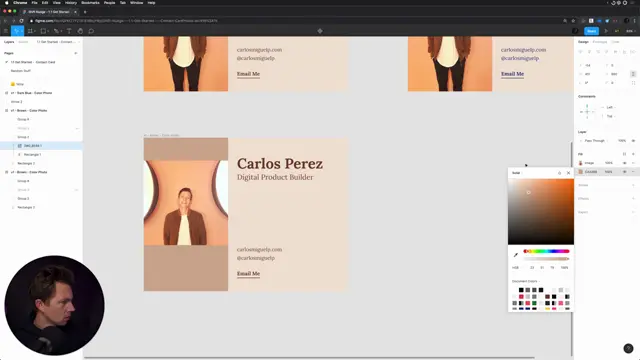The width and height of the screenshot is (640, 360).
Task: Toggle layer visibility eye in Layer section
Action: 633,141
